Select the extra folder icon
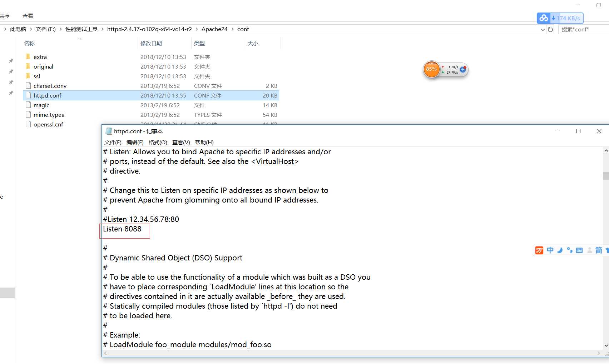 click(28, 56)
